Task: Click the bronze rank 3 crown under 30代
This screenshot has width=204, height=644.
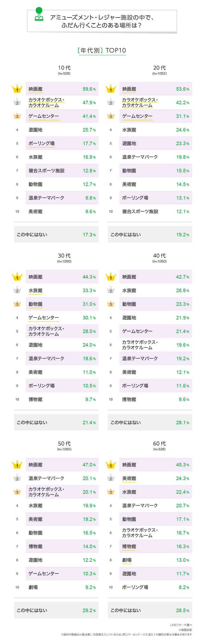Action: pyautogui.click(x=17, y=304)
